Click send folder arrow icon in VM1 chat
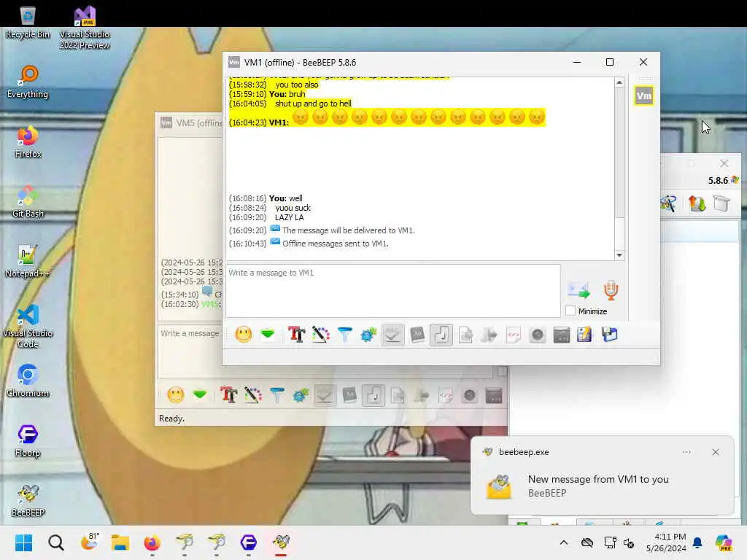747x560 pixels. (489, 334)
